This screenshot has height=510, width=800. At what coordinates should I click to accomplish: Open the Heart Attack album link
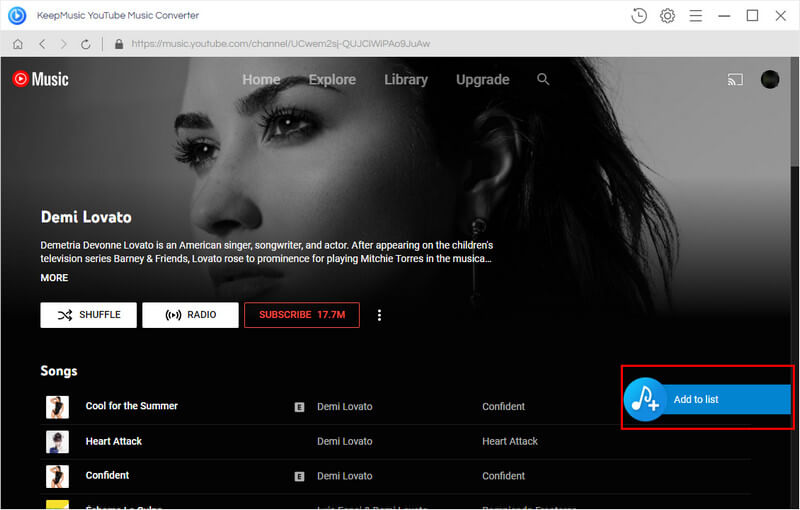pyautogui.click(x=510, y=441)
